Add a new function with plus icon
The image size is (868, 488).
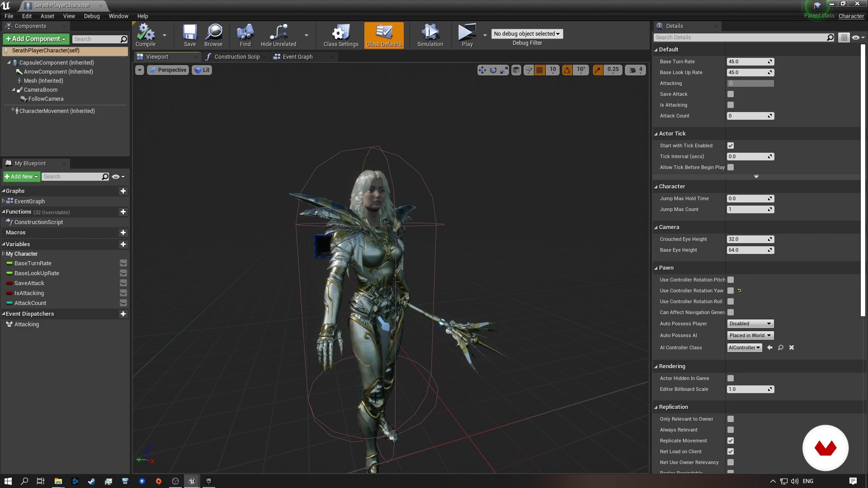[123, 212]
